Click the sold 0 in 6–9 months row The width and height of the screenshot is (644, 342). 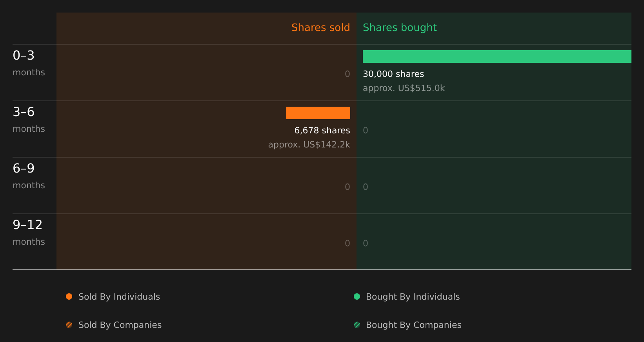[347, 187]
